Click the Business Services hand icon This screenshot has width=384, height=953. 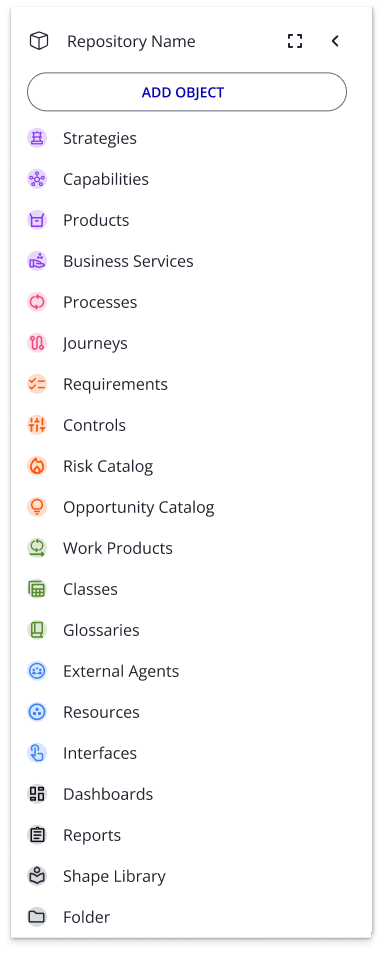pos(37,261)
